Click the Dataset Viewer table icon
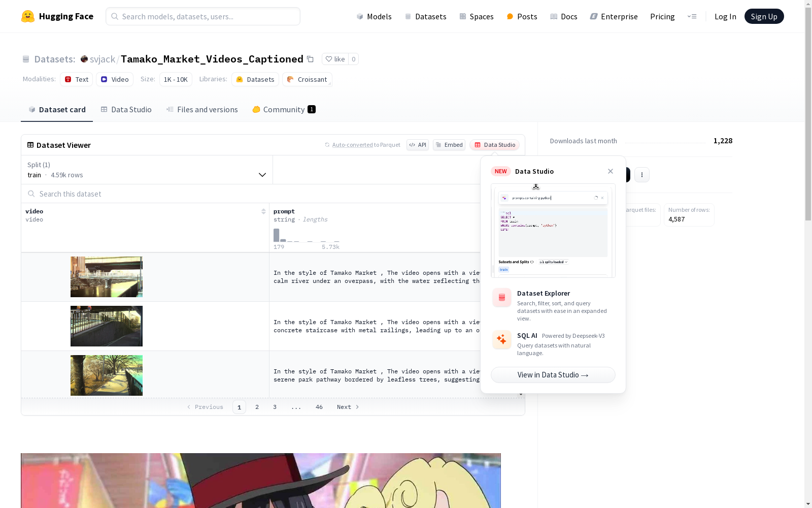Image resolution: width=812 pixels, height=508 pixels. click(x=30, y=145)
